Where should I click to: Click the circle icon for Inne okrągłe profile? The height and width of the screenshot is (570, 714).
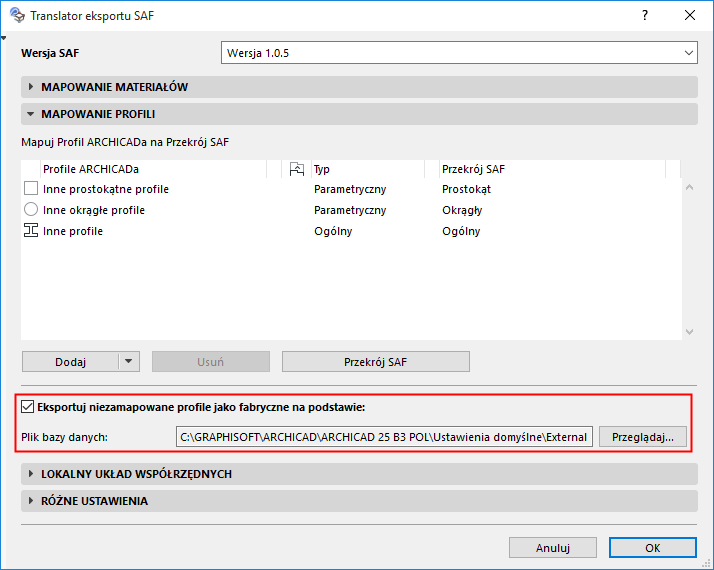point(31,209)
